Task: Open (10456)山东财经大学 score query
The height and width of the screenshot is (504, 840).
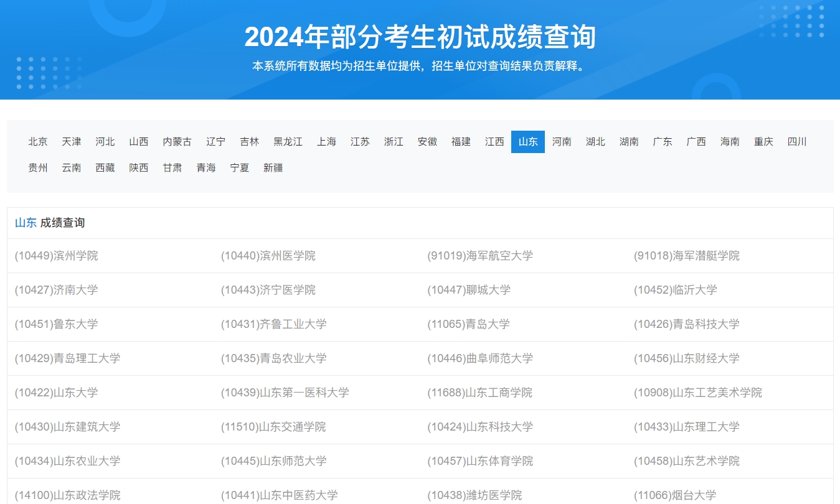Action: 687,358
